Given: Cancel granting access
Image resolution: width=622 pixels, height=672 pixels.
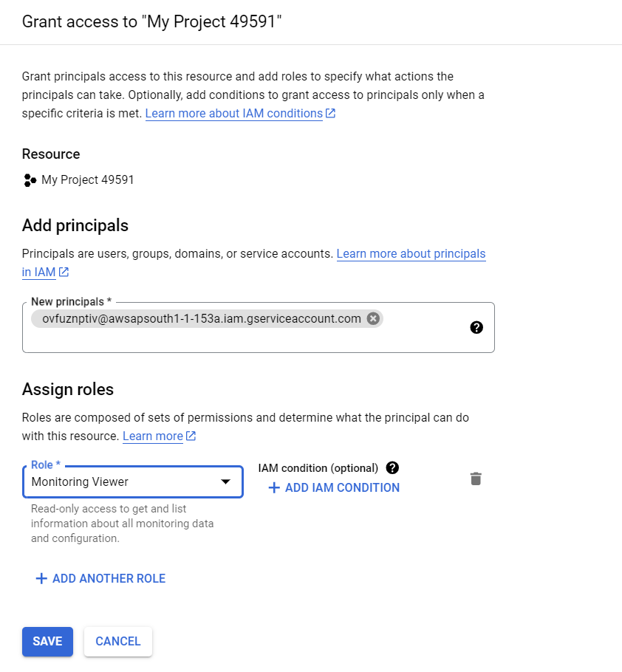Looking at the screenshot, I should point(118,641).
